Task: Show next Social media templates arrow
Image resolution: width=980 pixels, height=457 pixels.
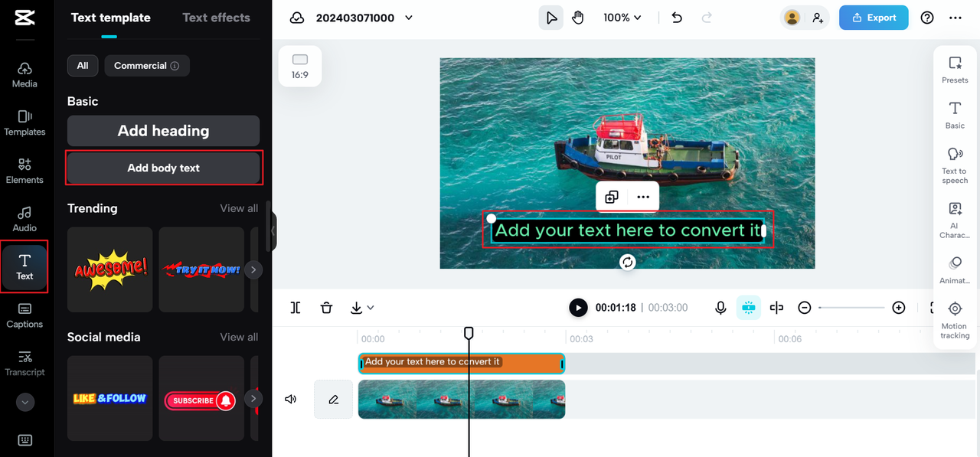Action: click(x=253, y=398)
